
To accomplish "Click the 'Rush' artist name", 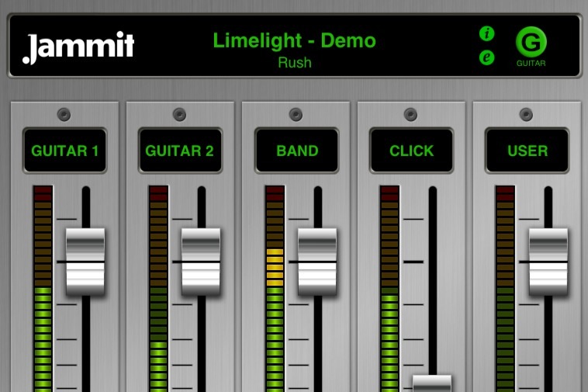I will [x=295, y=62].
